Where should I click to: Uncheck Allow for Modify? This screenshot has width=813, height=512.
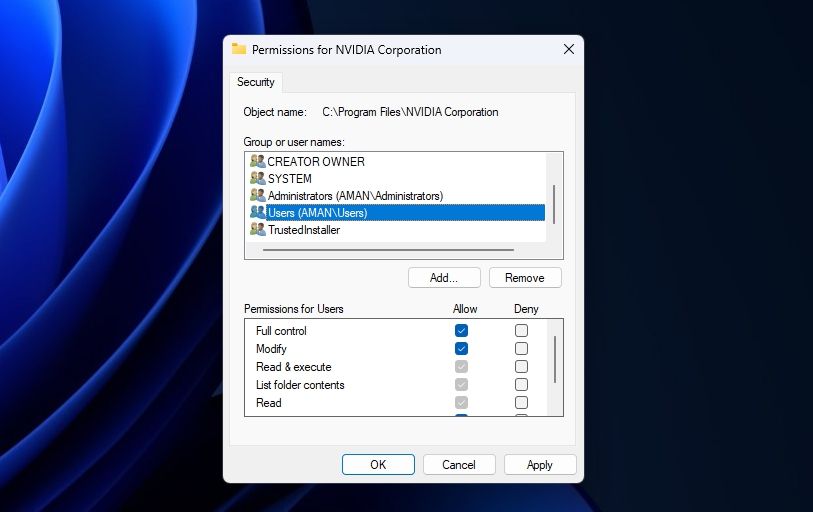tap(461, 349)
